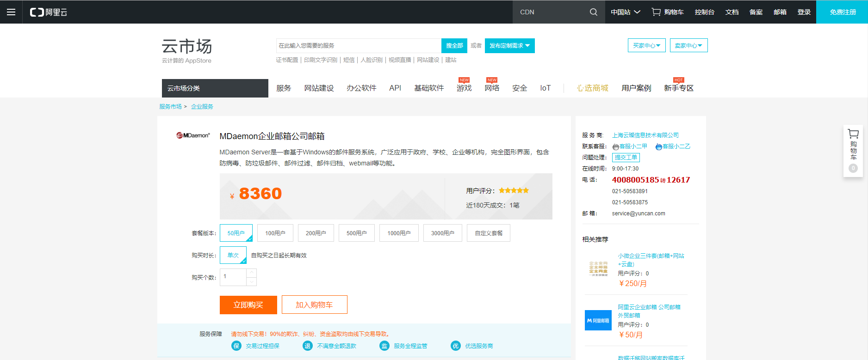Click the 免费注册 register button

(x=842, y=12)
